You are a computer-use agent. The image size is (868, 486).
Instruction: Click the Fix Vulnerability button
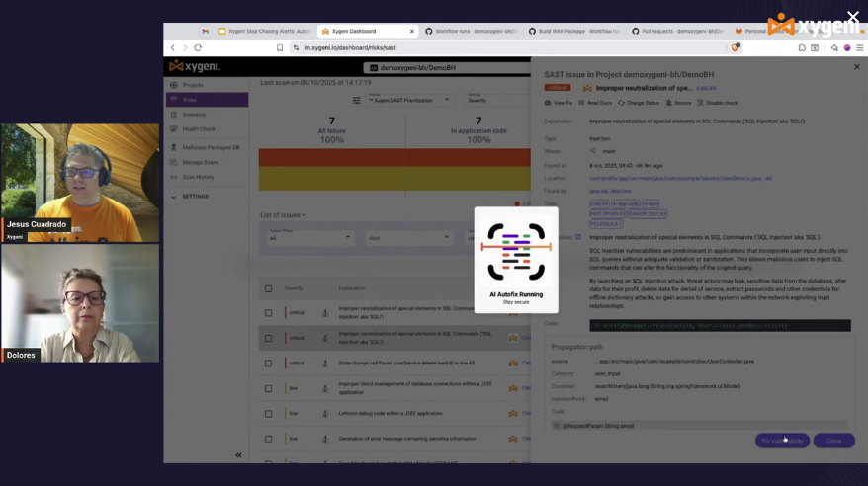(x=782, y=441)
